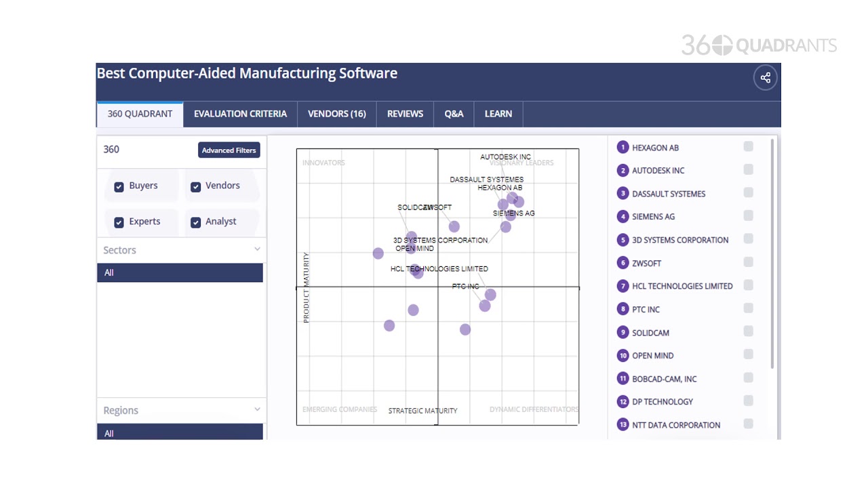Viewport: 868px width, 488px height.
Task: Tick the checkbox for 3D Systems Corporation
Action: [748, 239]
